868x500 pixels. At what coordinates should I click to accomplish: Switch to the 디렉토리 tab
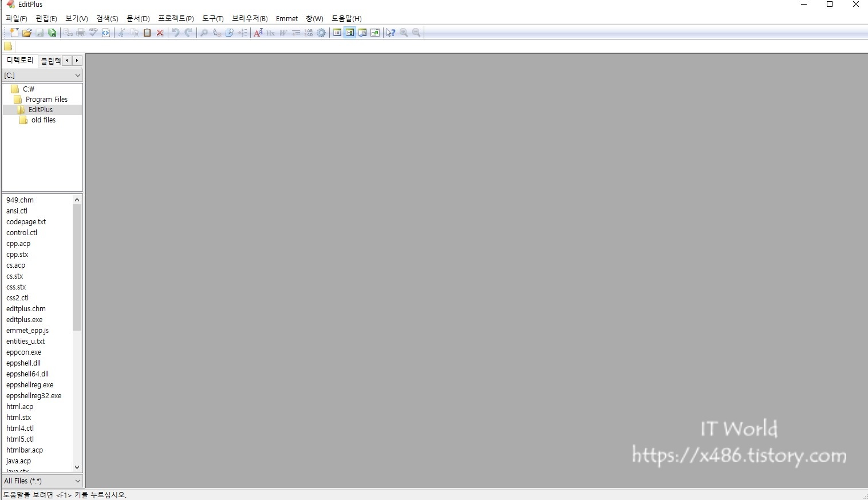click(x=20, y=60)
